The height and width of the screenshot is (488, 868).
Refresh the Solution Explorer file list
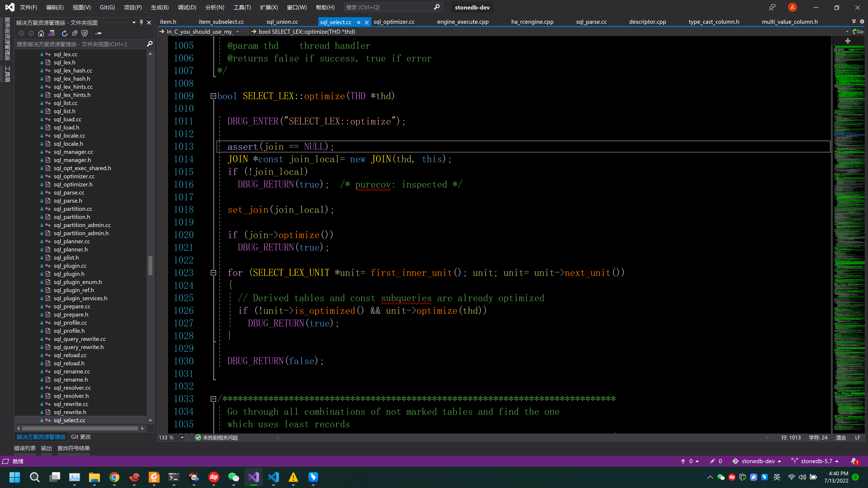tap(65, 33)
